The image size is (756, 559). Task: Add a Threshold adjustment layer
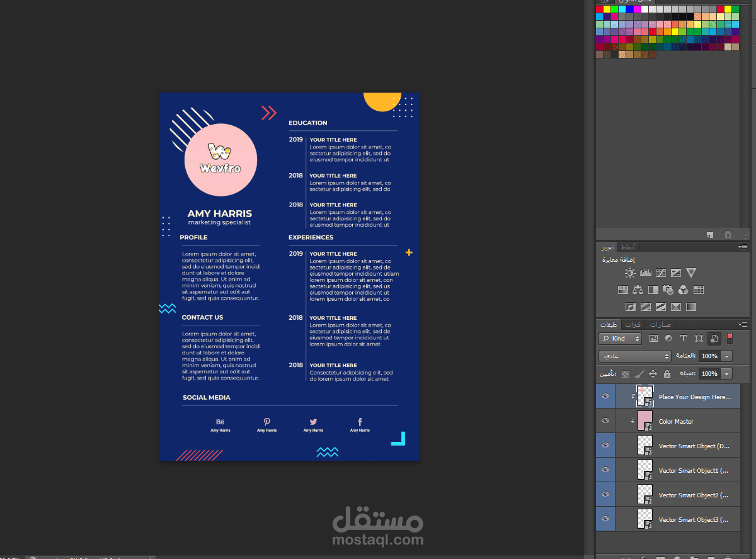[661, 307]
